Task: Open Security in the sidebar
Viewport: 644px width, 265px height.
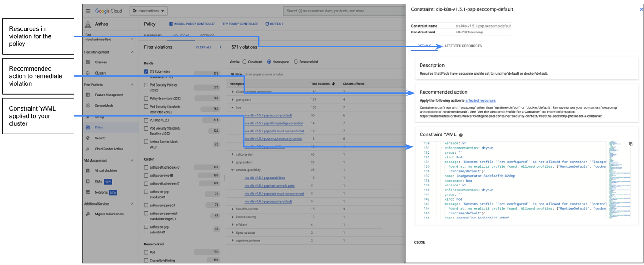Action: pyautogui.click(x=100, y=138)
